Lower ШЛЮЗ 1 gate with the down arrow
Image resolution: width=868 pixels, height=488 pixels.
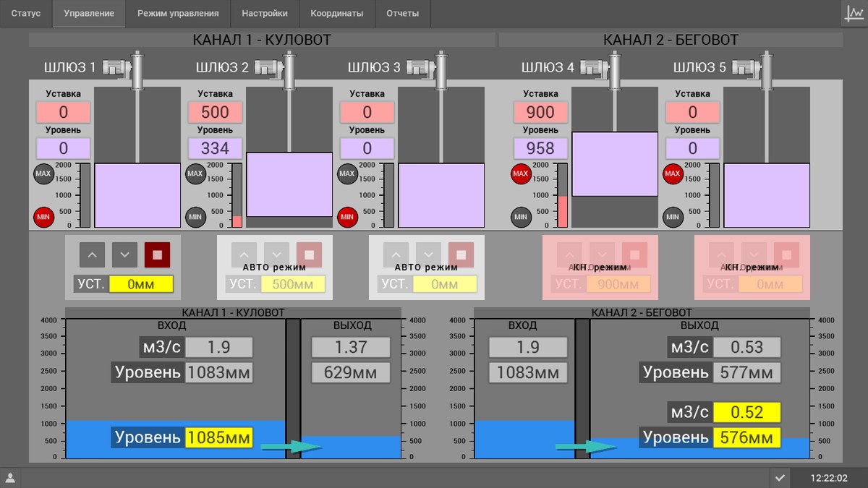pos(124,254)
